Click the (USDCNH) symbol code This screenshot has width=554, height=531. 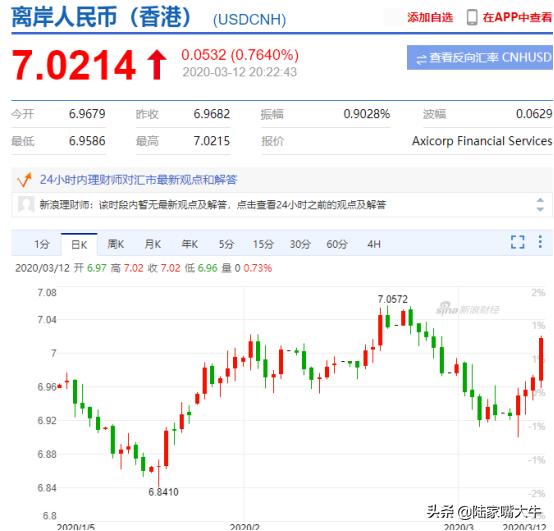tap(249, 19)
